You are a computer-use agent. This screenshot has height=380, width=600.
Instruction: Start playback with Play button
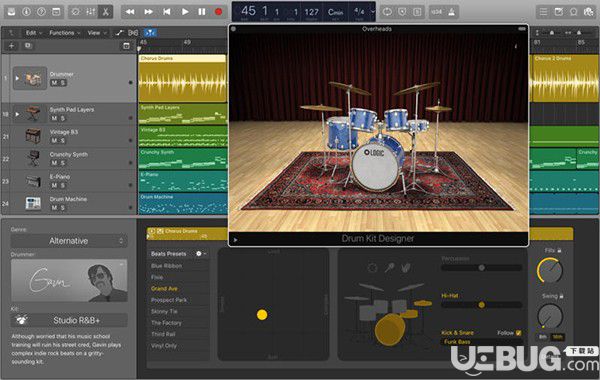tap(185, 12)
